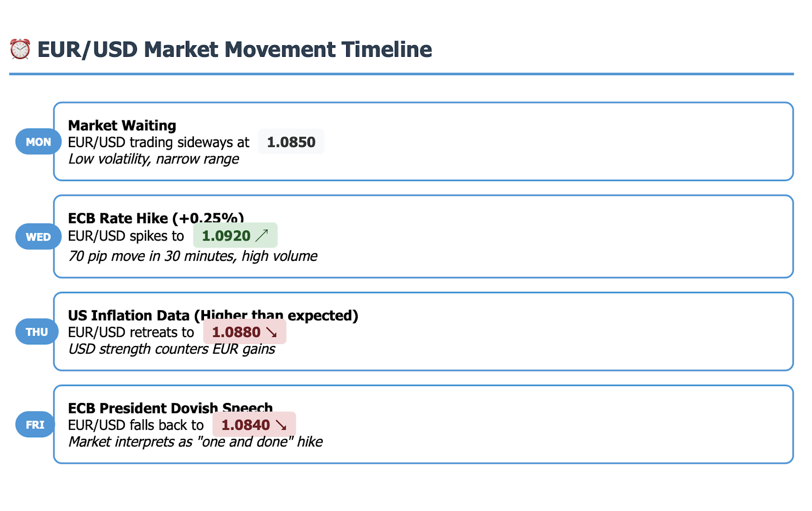The width and height of the screenshot is (812, 511).
Task: Click the Market Waiting heading
Action: coord(122,125)
